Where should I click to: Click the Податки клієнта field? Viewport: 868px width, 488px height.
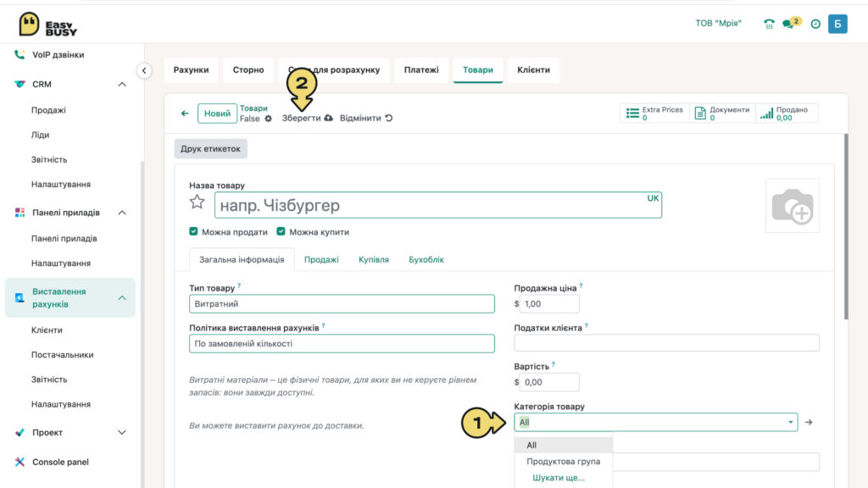(666, 343)
